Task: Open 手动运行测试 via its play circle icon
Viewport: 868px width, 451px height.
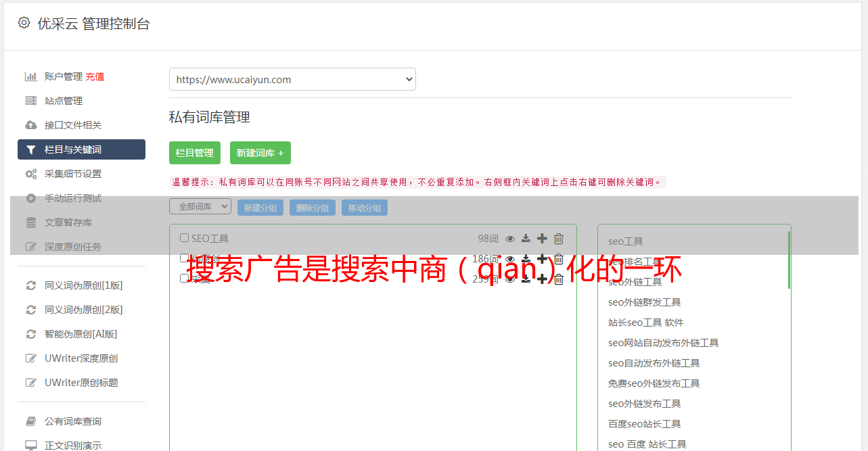Action: pos(31,198)
